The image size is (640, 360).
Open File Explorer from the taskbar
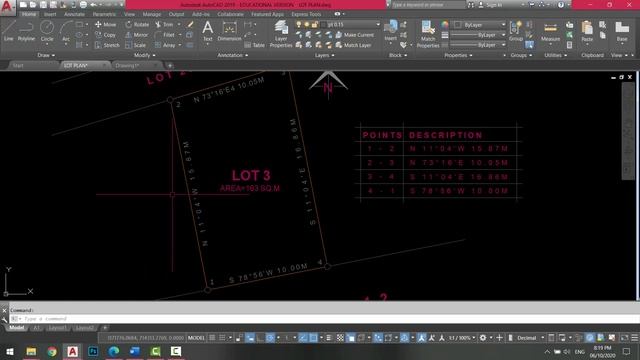tap(31, 351)
